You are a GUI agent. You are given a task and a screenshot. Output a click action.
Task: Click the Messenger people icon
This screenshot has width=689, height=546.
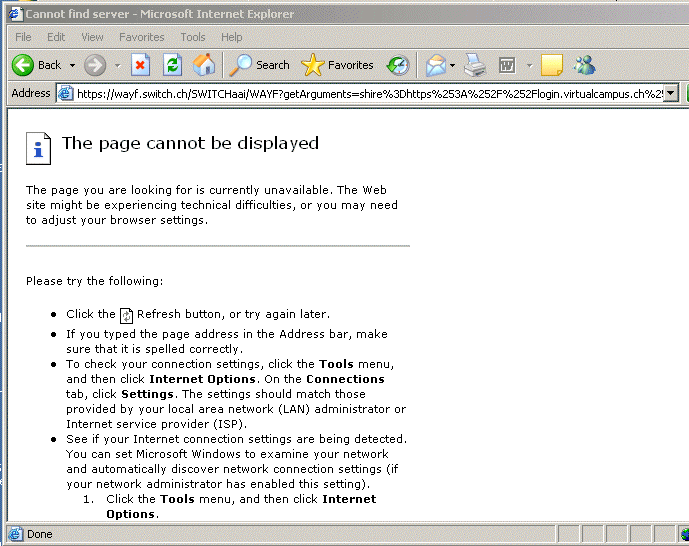(x=584, y=65)
